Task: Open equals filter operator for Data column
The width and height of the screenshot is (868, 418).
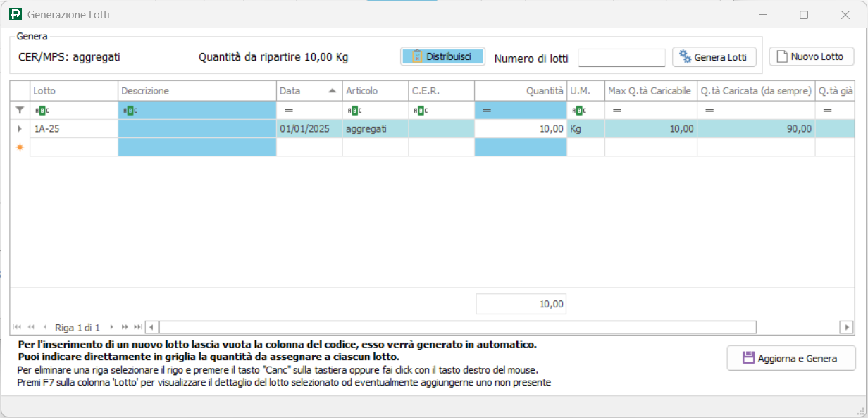Action: pyautogui.click(x=288, y=110)
